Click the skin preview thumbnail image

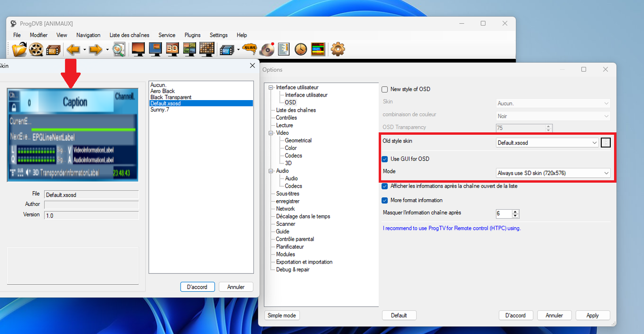72,135
